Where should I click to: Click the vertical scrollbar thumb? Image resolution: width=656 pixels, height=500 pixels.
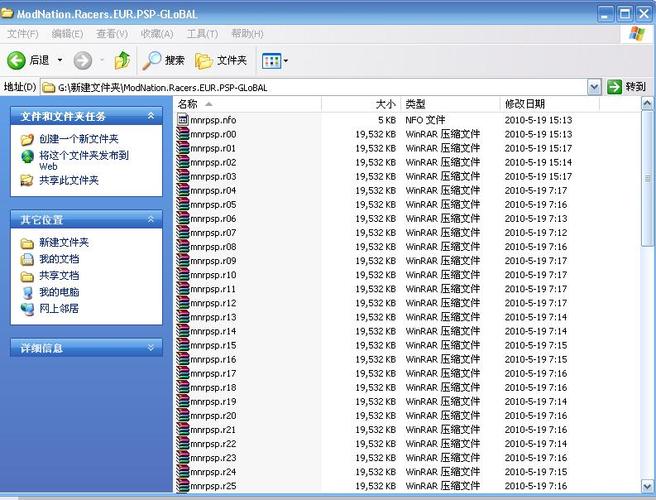click(x=647, y=178)
